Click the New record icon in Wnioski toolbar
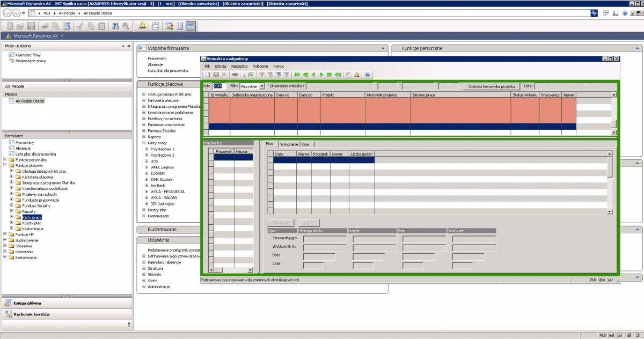The image size is (644, 339). [x=207, y=75]
